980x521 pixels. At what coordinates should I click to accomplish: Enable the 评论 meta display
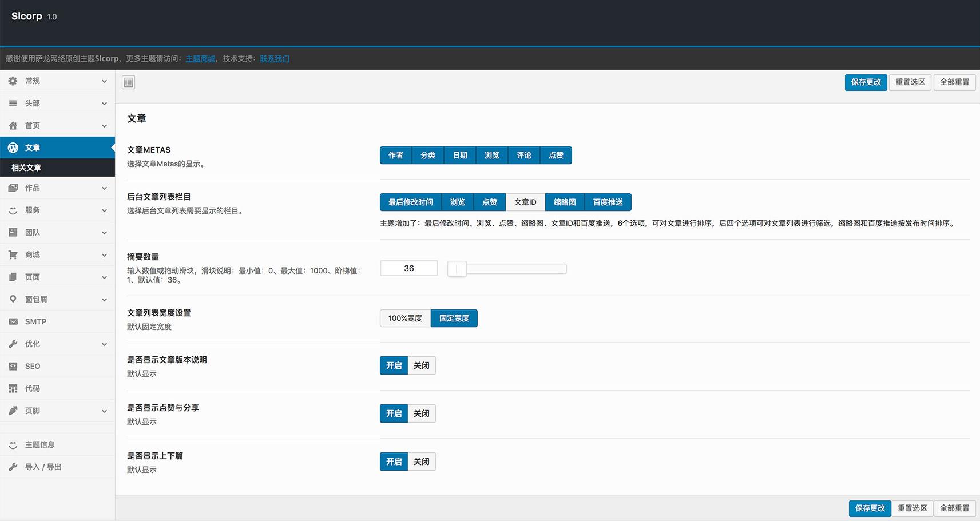pyautogui.click(x=523, y=155)
